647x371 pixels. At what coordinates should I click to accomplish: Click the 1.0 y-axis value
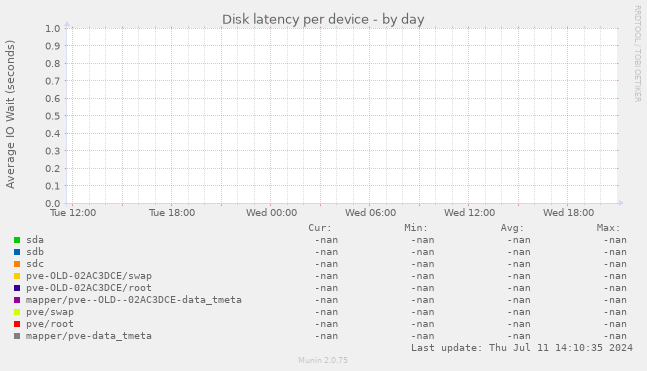pos(53,28)
